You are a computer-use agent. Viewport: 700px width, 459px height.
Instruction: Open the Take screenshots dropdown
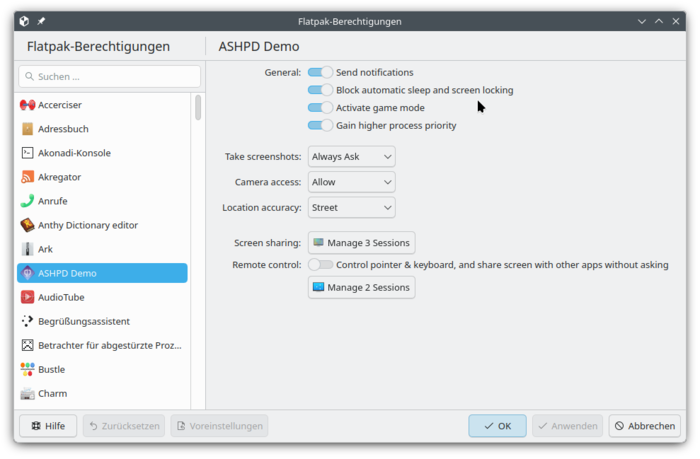point(351,156)
